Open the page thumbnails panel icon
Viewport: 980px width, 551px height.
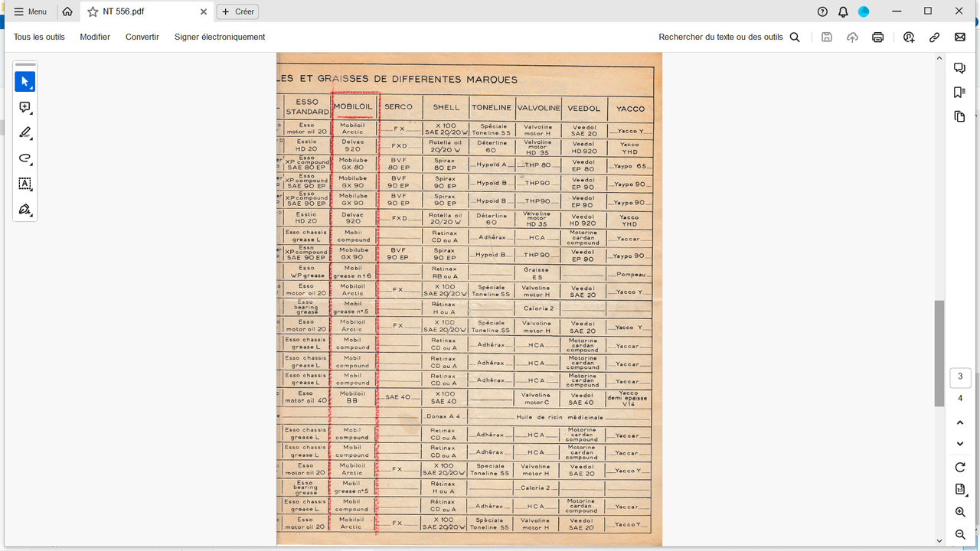[959, 116]
